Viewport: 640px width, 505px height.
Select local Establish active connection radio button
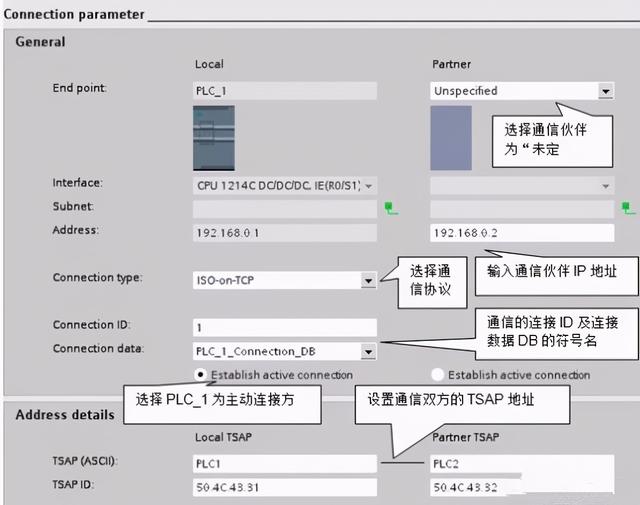coord(201,375)
